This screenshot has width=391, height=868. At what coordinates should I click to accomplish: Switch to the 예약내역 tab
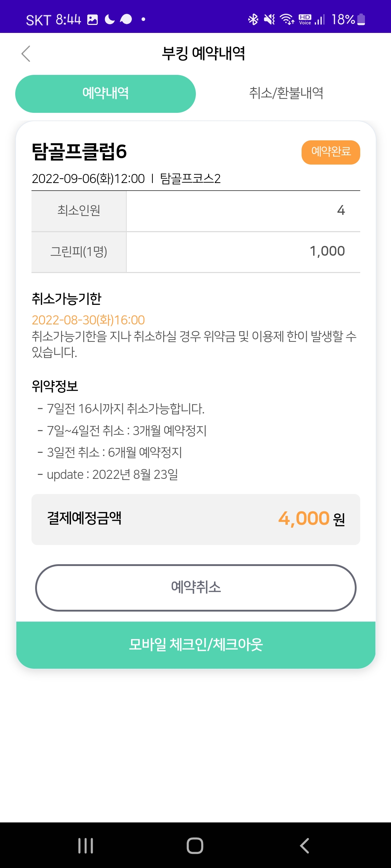pos(105,94)
